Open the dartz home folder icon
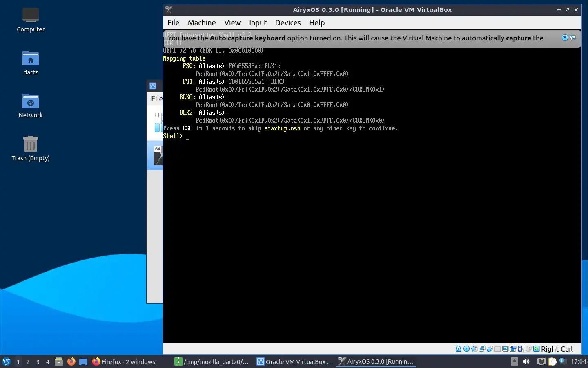The image size is (588, 368). click(31, 63)
